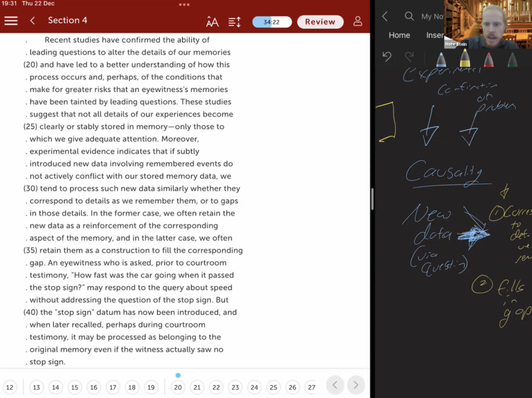Image resolution: width=532 pixels, height=398 pixels.
Task: Select the red pen tool
Action: [489, 59]
